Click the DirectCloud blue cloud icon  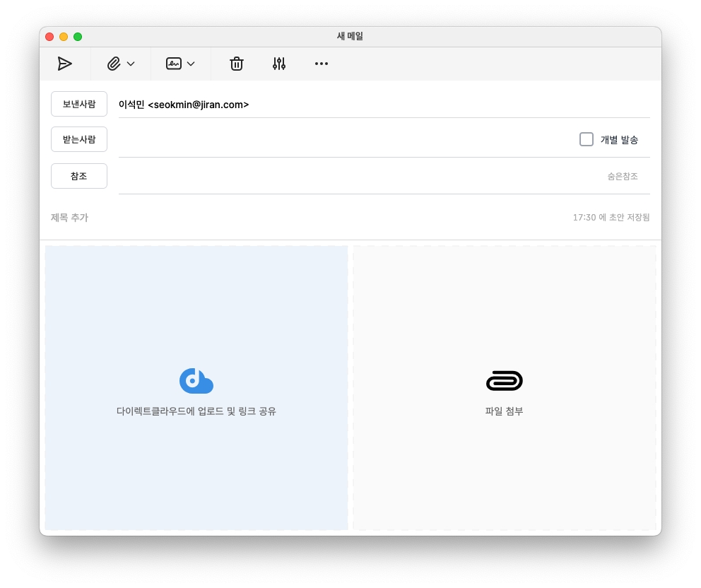point(196,381)
